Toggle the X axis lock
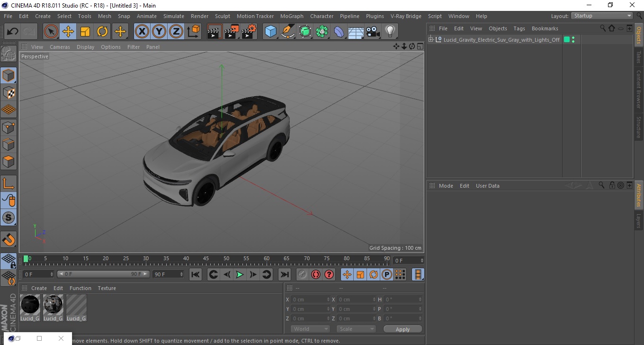The height and width of the screenshot is (345, 644). [x=142, y=32]
